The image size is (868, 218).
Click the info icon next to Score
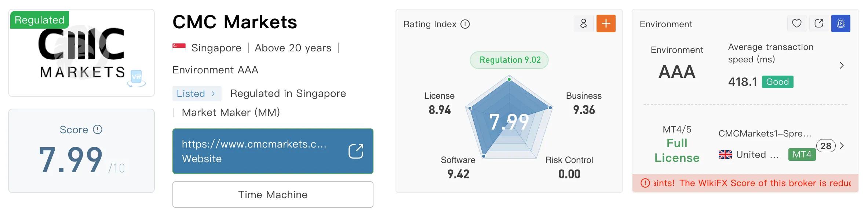pos(98,130)
